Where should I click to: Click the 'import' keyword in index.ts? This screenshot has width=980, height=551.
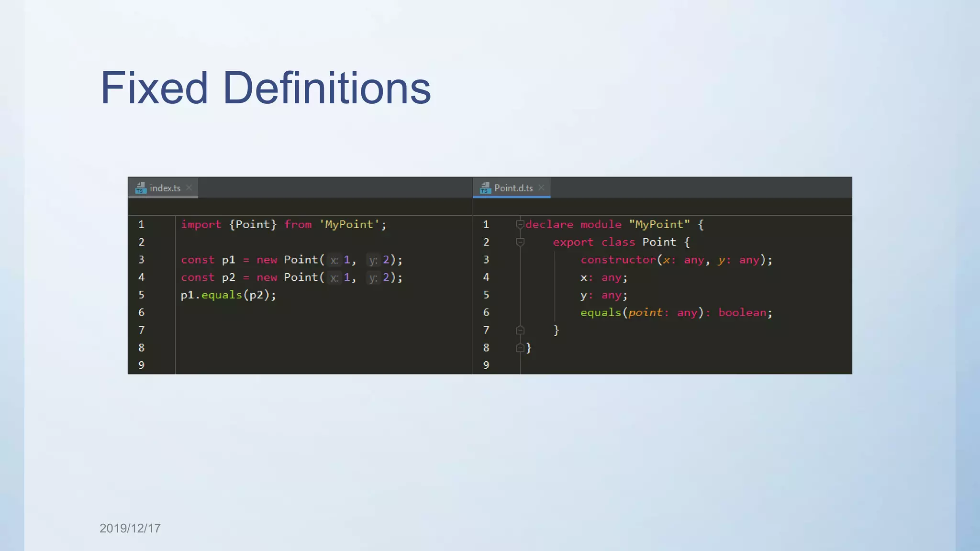[201, 224]
